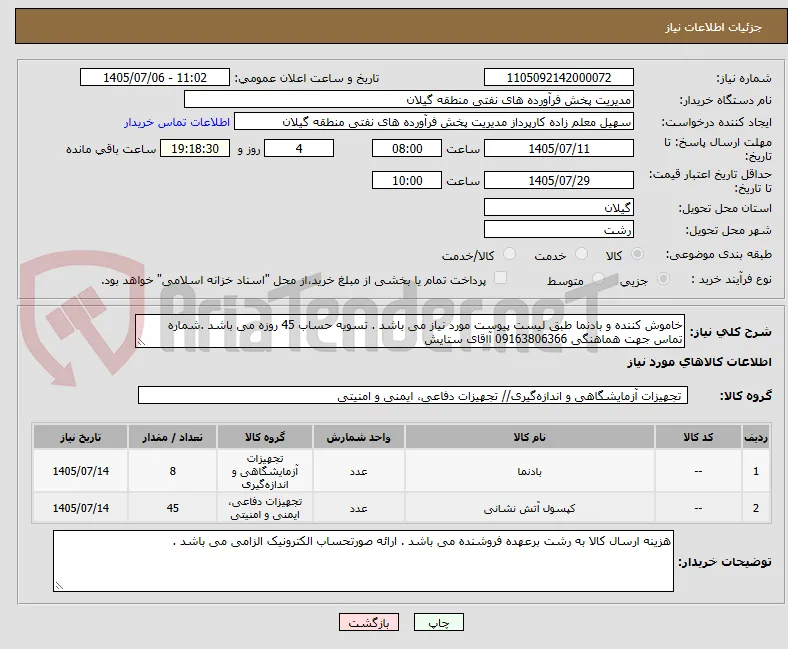Screen dimensions: 788x649
Task: Click the گروه کالا column header in table
Action: coord(265,437)
